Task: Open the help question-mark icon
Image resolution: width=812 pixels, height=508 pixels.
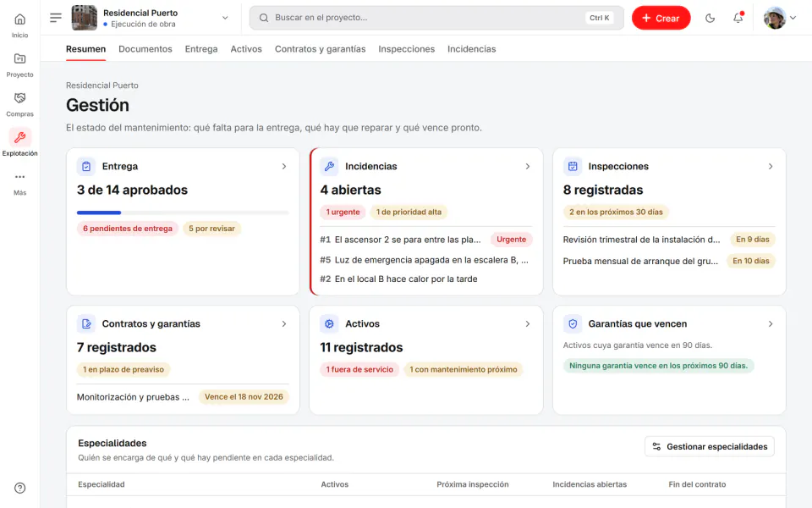Action: (19, 488)
